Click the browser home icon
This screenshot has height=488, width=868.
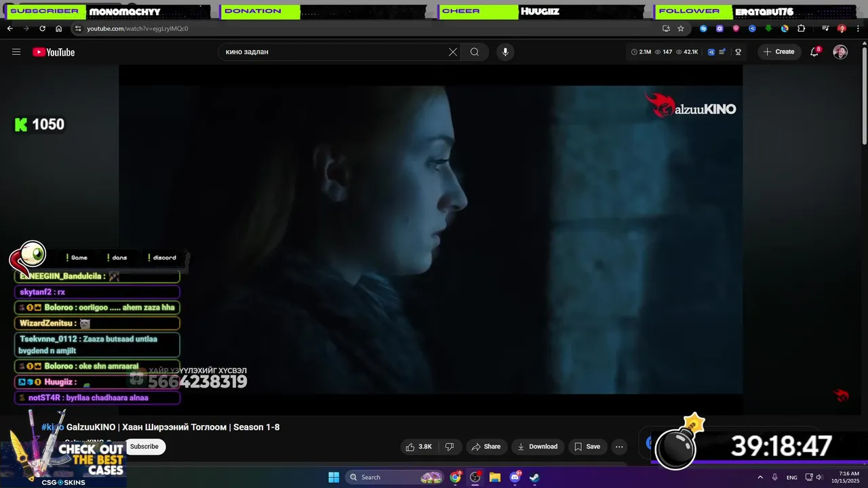pyautogui.click(x=59, y=28)
